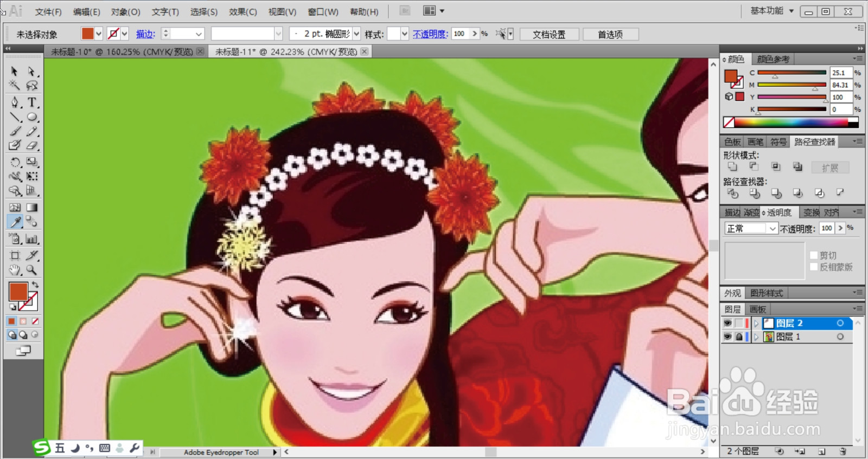Enable the 反相蒙版 checkbox
Image resolution: width=868 pixels, height=459 pixels.
814,267
